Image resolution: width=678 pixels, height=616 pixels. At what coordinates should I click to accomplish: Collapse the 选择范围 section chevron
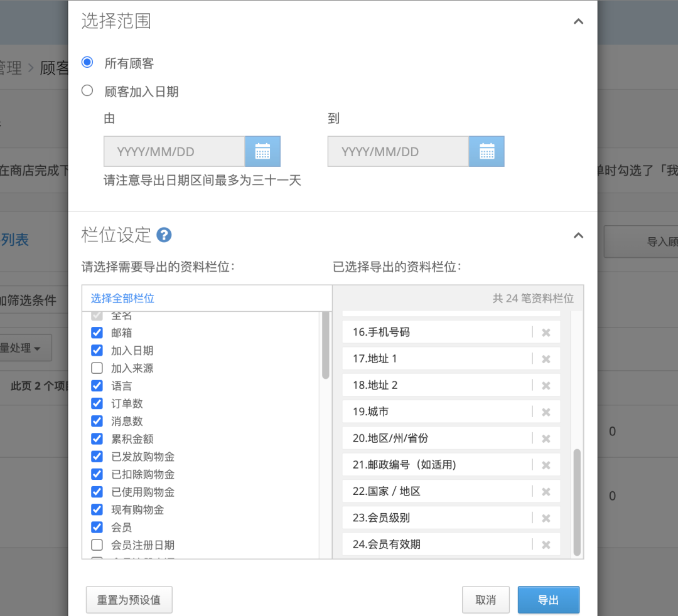(x=578, y=21)
